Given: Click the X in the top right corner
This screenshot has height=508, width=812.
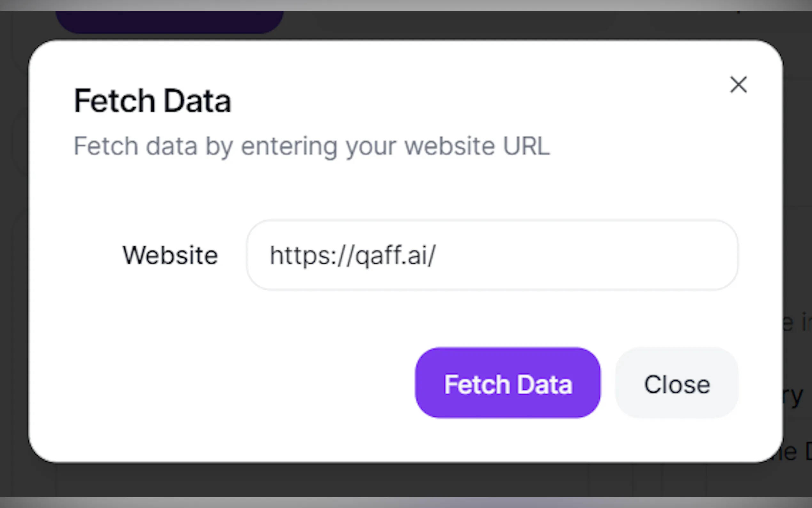Looking at the screenshot, I should coord(738,85).
